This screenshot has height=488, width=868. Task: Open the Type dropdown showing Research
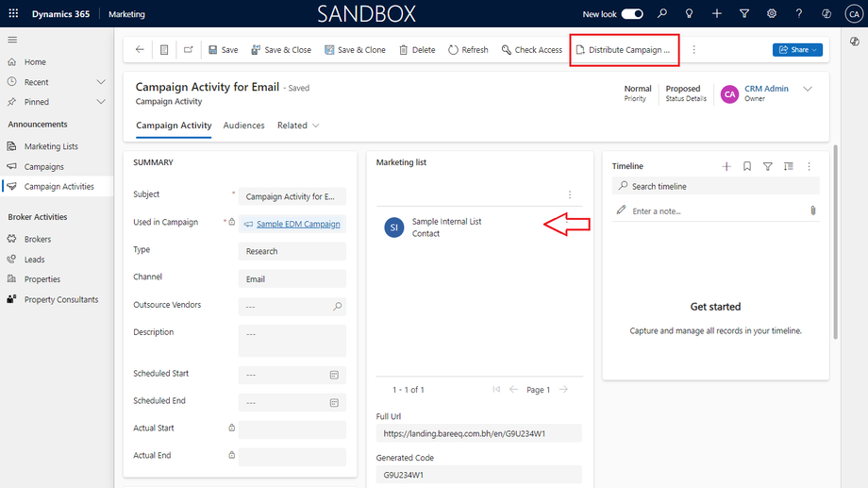(x=292, y=251)
